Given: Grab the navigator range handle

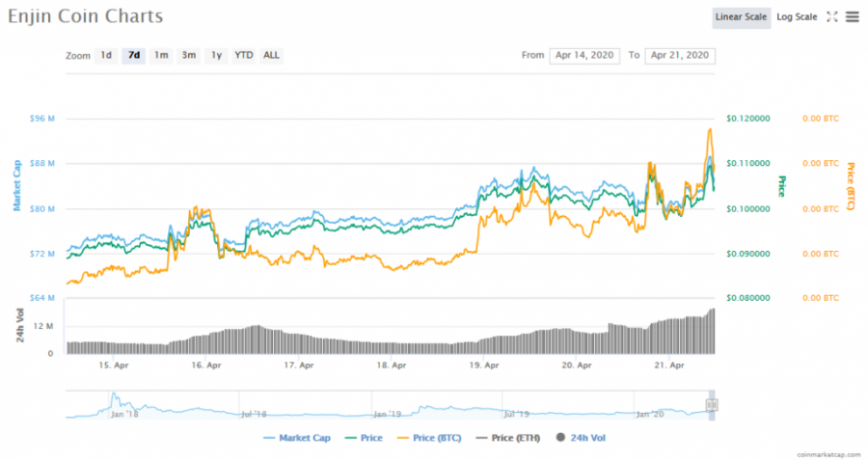Looking at the screenshot, I should (712, 405).
